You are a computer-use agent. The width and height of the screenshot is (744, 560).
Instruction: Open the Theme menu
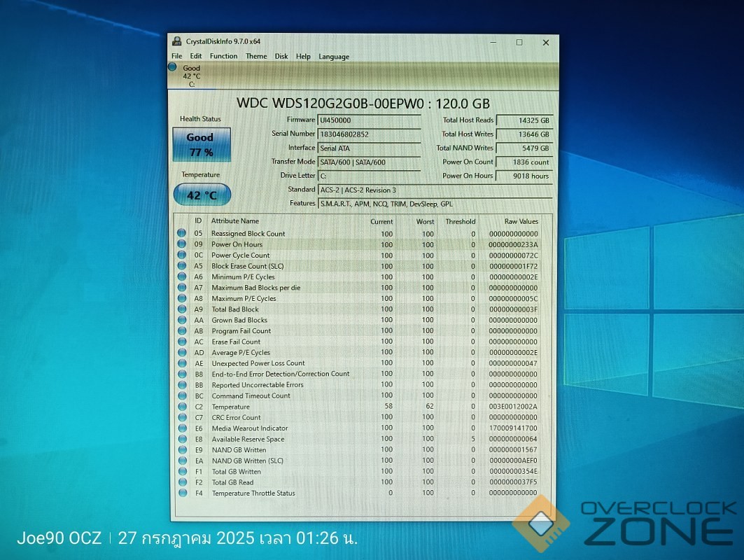click(256, 56)
